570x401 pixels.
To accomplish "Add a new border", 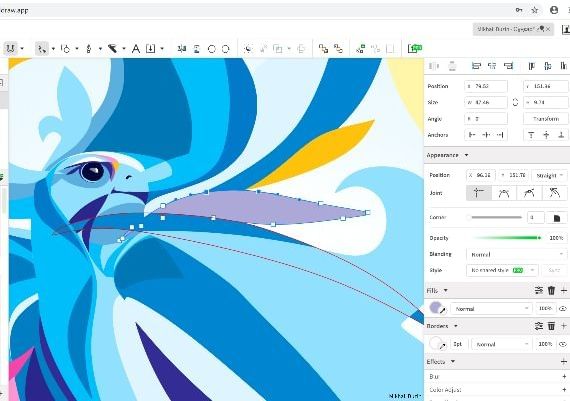I will point(564,326).
